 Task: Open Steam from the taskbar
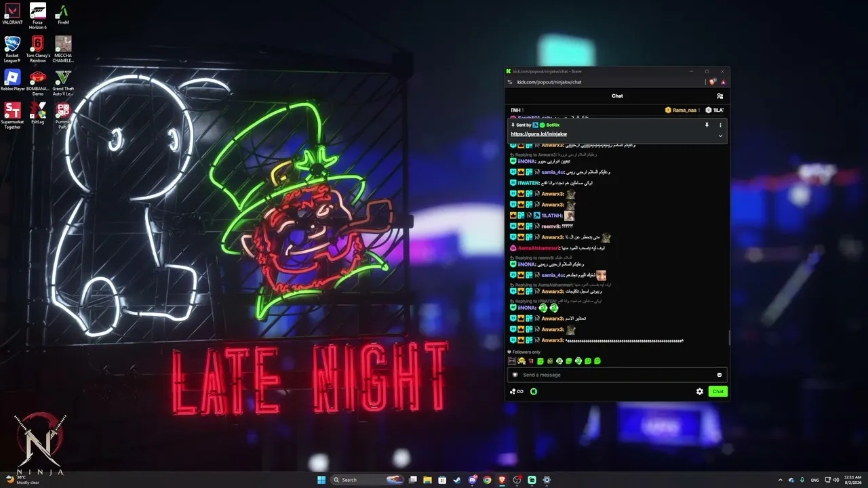tap(457, 480)
